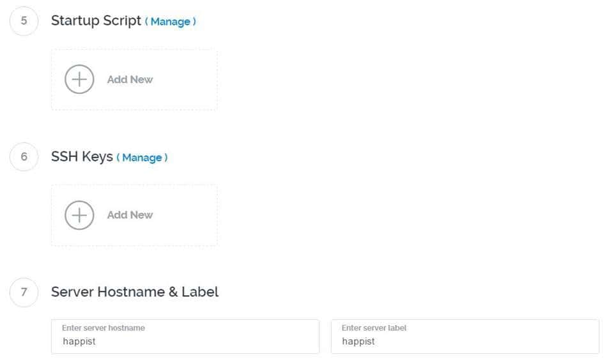Screen dimensions: 607x364
Task: Click the 'Enter server hostname' field caption
Action: coord(104,328)
